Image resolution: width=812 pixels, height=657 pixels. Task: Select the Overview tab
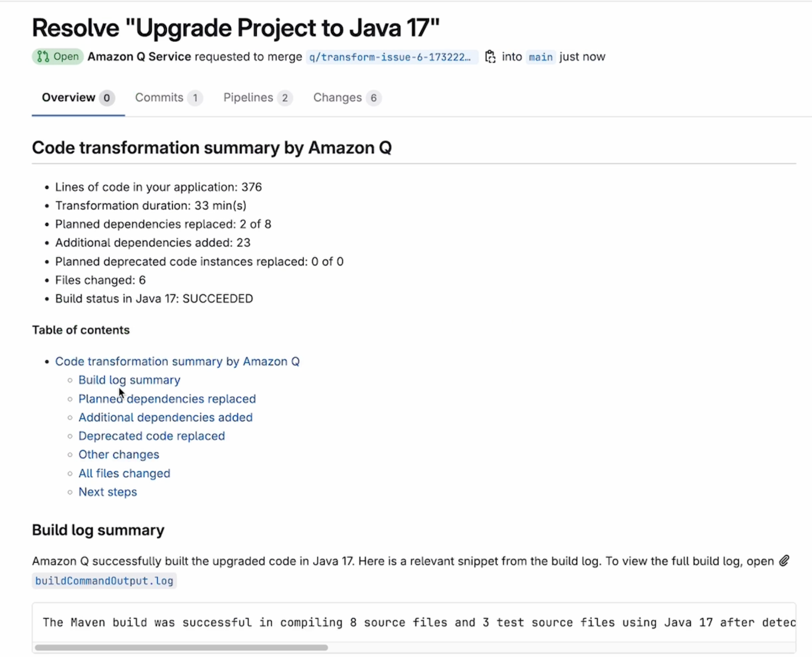pyautogui.click(x=68, y=97)
